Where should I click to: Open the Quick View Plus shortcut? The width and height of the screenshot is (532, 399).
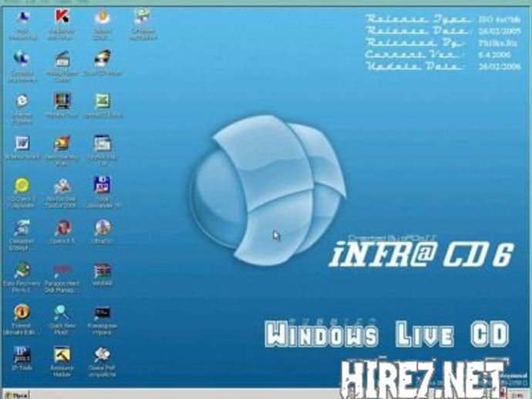point(62,312)
